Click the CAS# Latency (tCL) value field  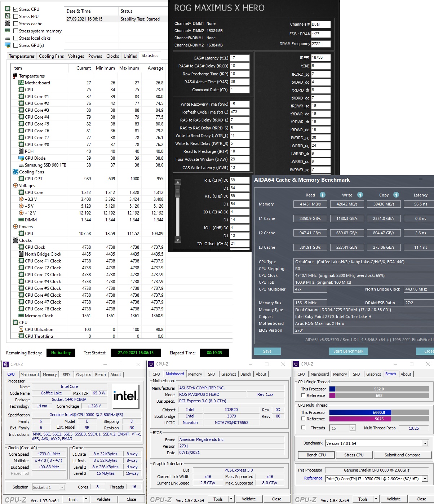point(240,58)
